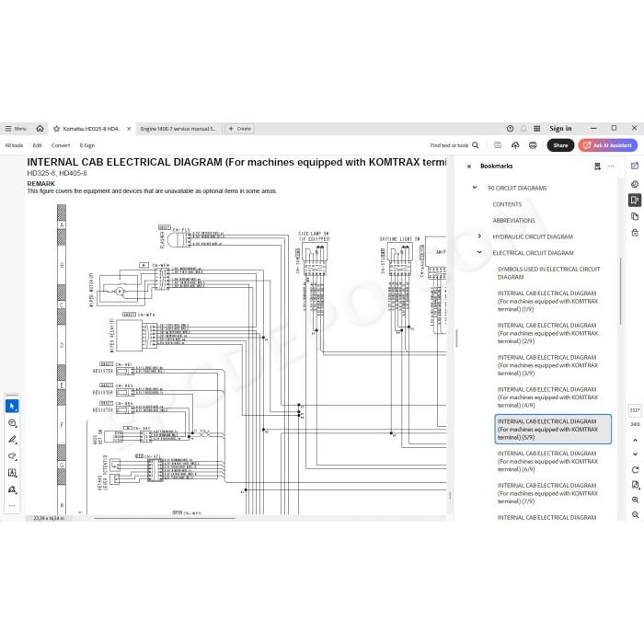Select the highlighter pen tool

pyautogui.click(x=12, y=440)
